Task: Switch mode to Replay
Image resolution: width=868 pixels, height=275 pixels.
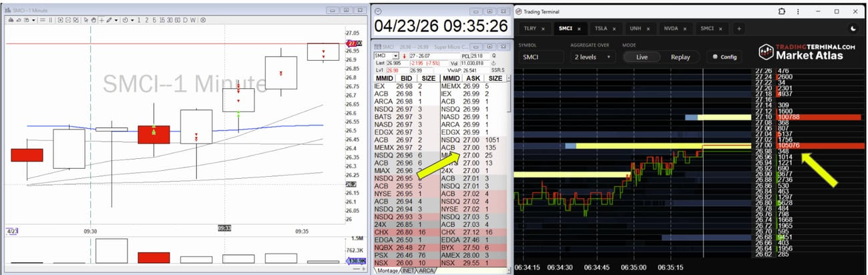Action: tap(680, 57)
